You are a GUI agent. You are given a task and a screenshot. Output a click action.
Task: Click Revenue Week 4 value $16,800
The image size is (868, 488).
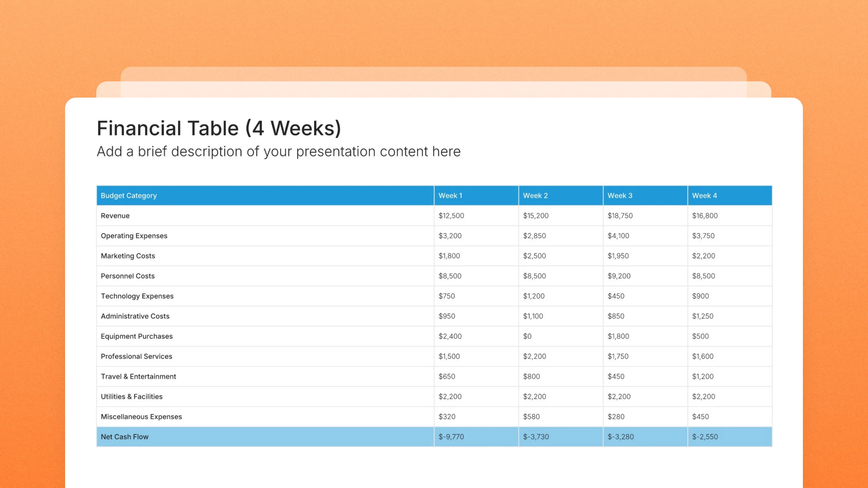click(x=705, y=216)
